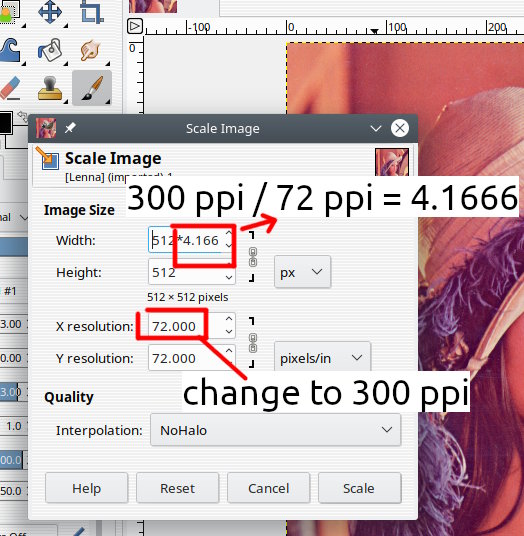
Task: Increase the X resolution with up arrow
Action: click(x=229, y=319)
